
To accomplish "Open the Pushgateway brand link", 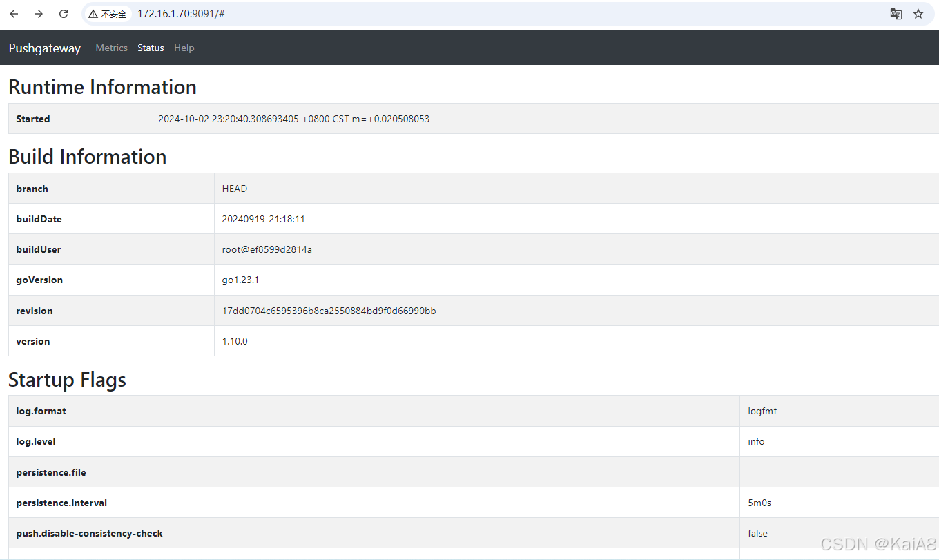I will click(45, 48).
